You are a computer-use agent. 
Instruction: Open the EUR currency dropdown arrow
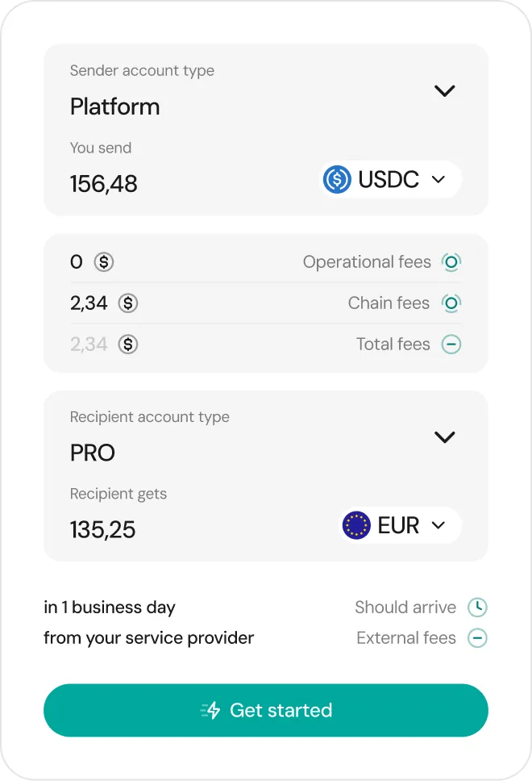pos(438,525)
